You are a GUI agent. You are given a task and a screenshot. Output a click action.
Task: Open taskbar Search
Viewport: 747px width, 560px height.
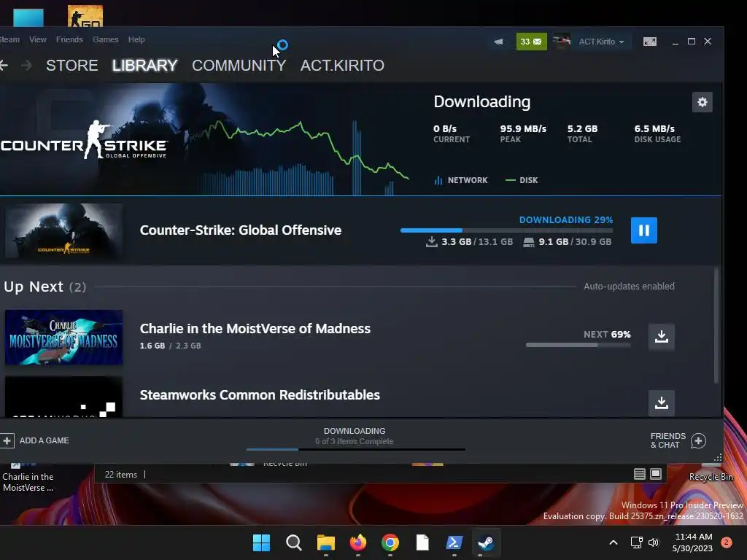point(293,542)
